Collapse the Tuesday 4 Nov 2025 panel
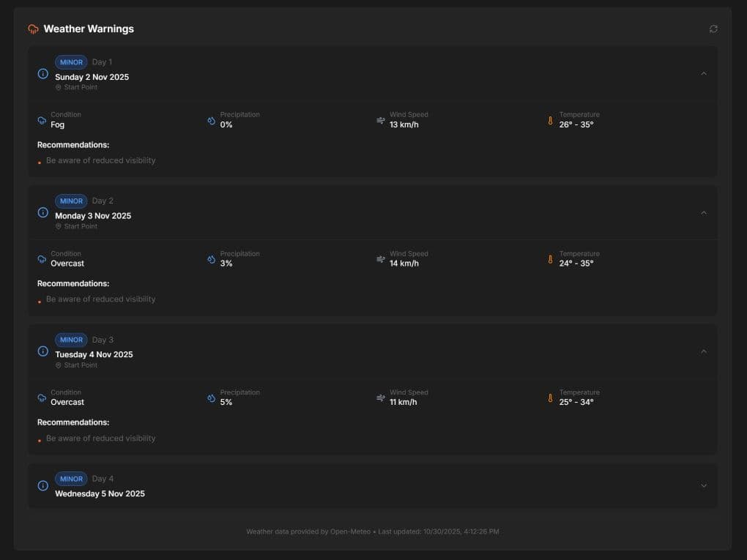This screenshot has width=747, height=560. click(704, 351)
